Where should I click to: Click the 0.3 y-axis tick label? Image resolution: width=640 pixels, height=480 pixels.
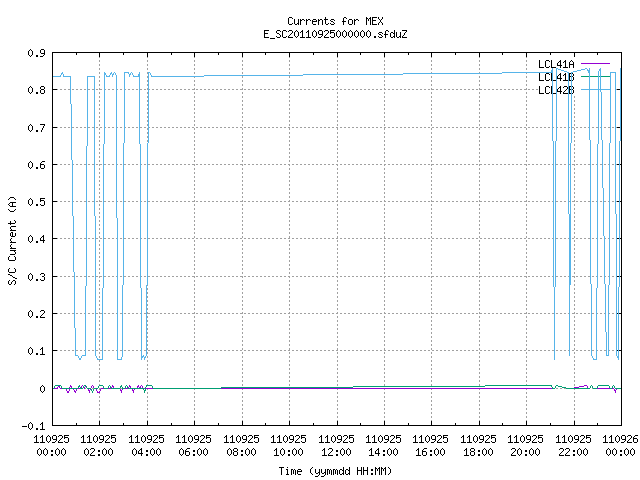tap(36, 277)
